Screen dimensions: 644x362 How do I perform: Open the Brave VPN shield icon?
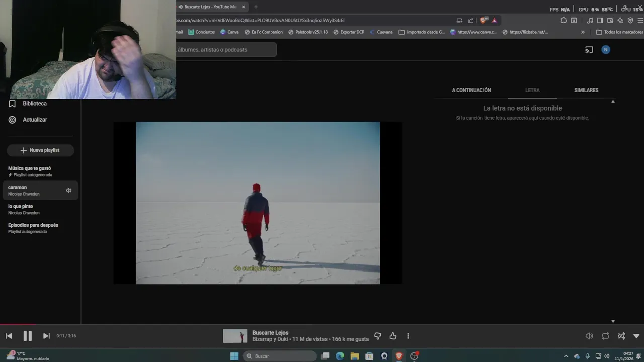coord(630,20)
